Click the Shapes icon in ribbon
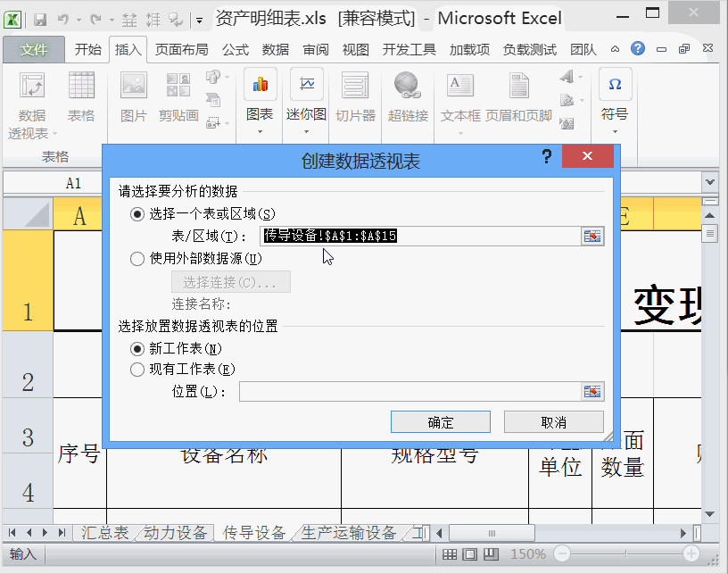 coord(213,77)
